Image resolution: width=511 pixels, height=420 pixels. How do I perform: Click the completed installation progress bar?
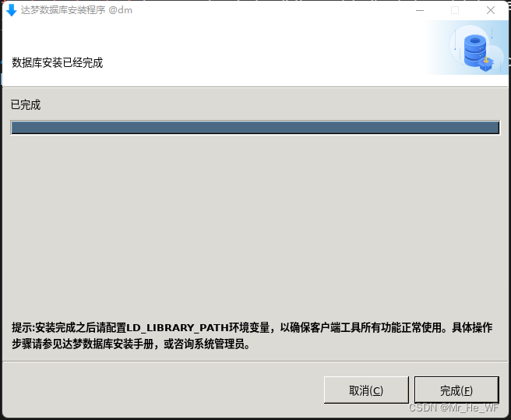(255, 128)
